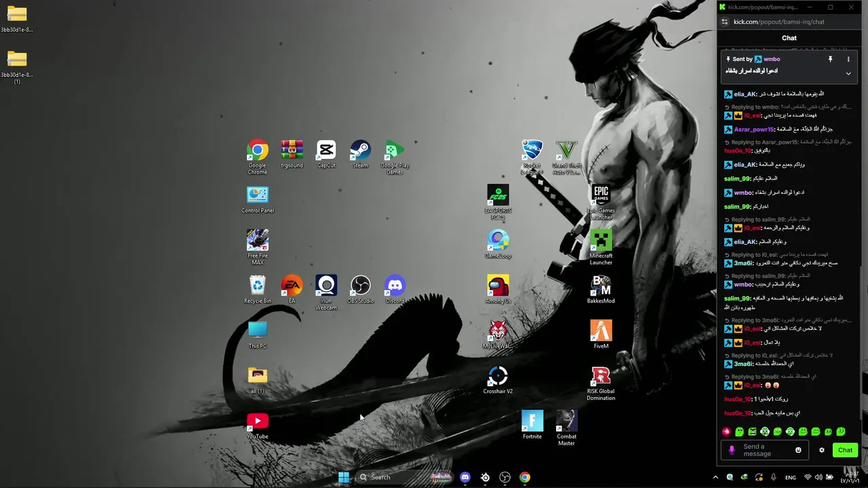
Task: Click wmbo name in pinned message header
Action: (772, 59)
